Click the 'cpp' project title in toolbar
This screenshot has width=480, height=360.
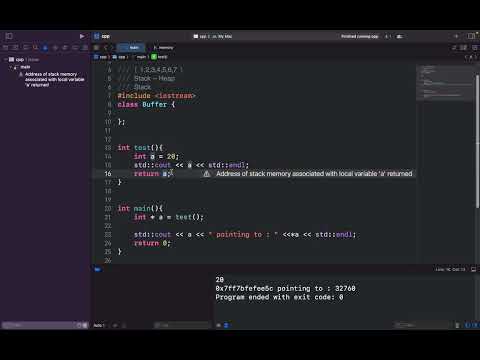[x=106, y=36]
